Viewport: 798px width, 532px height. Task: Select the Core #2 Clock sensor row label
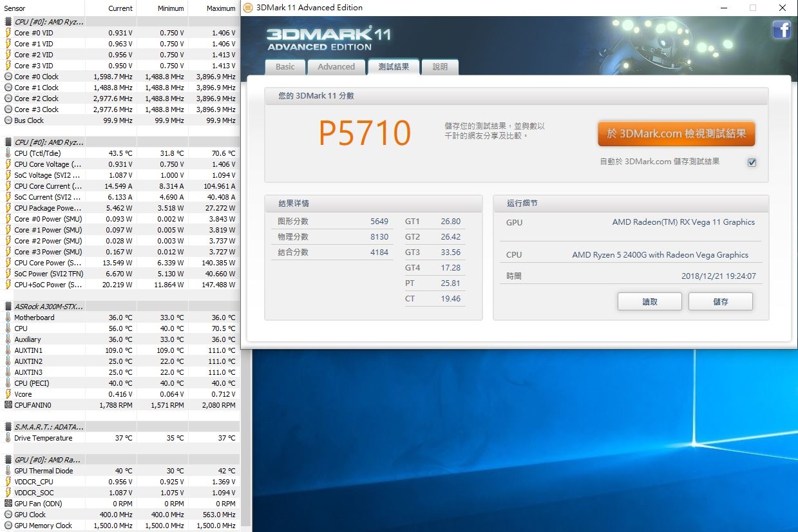[x=36, y=99]
